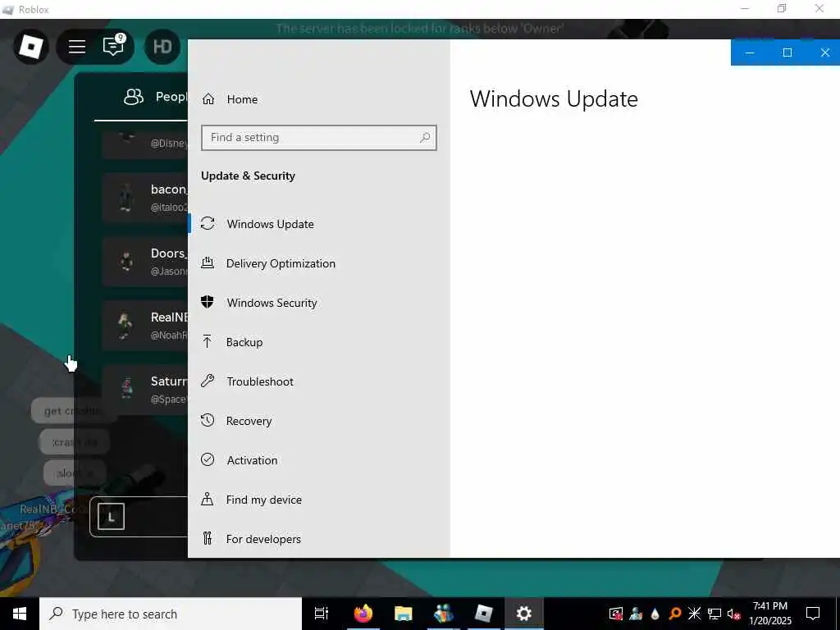Viewport: 840px width, 630px height.
Task: Go to Backup settings
Action: (x=244, y=342)
